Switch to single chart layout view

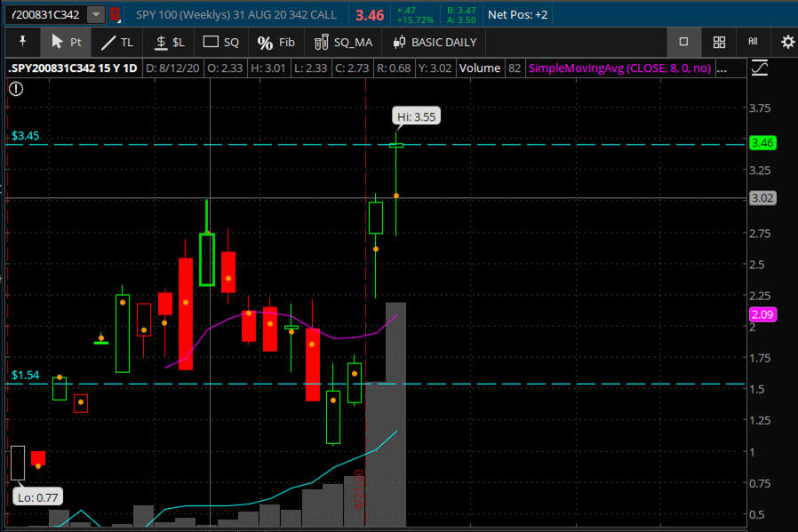point(683,42)
